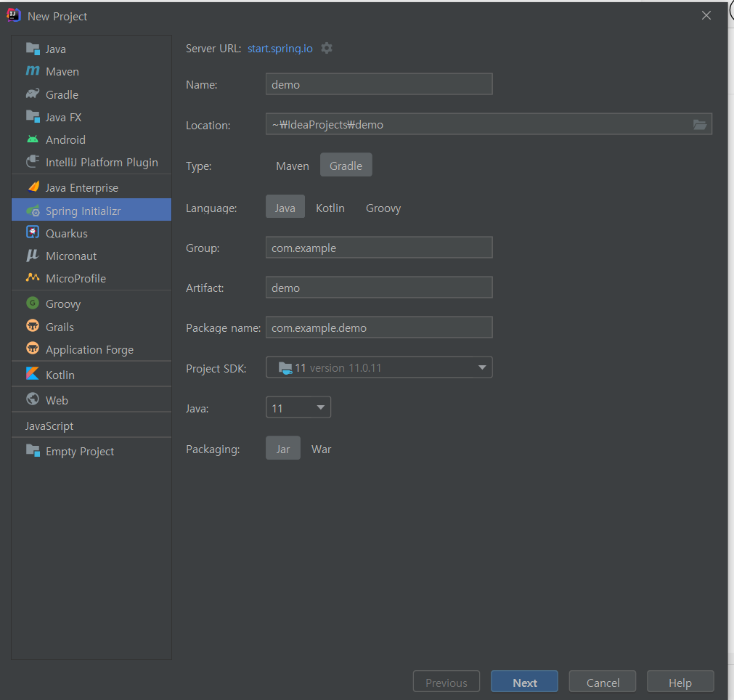The image size is (734, 700).
Task: Click the Micronaut mu icon
Action: tap(32, 256)
